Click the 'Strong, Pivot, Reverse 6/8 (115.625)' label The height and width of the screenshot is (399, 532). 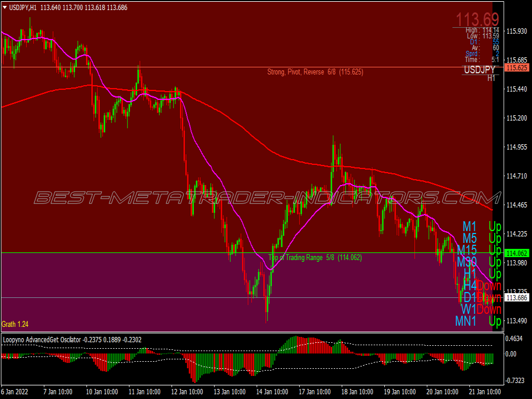click(x=315, y=72)
